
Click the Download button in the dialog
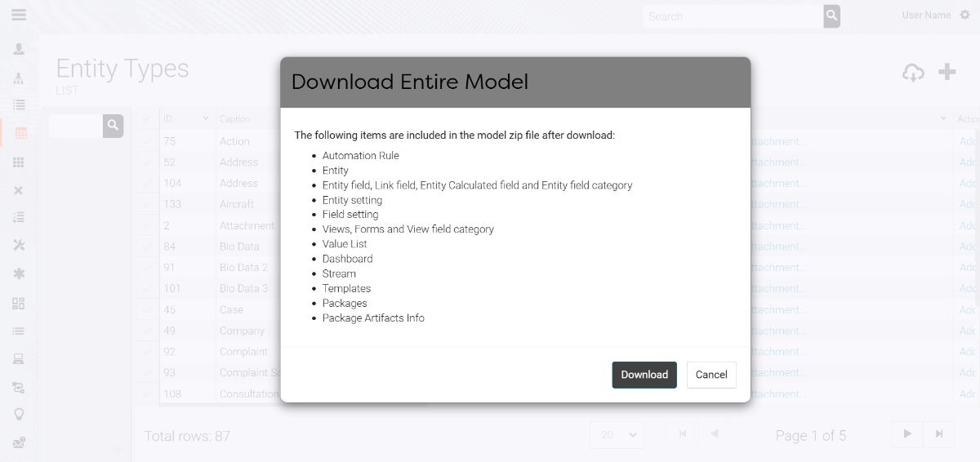pos(644,375)
